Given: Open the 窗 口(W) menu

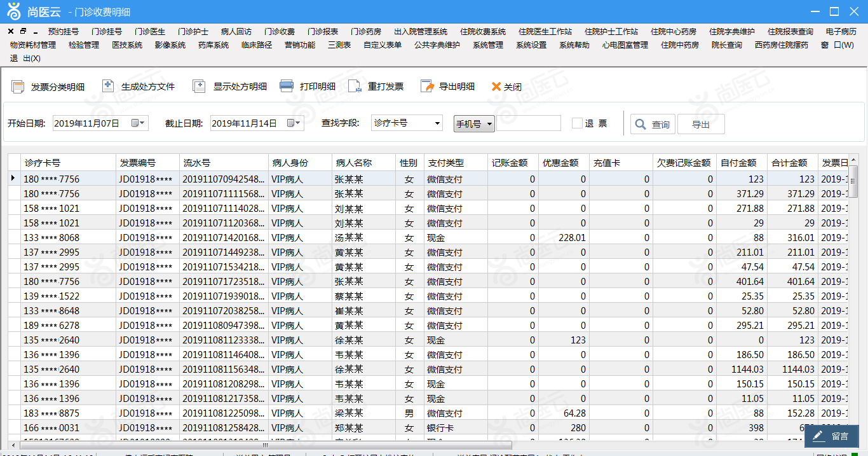Looking at the screenshot, I should click(x=837, y=45).
